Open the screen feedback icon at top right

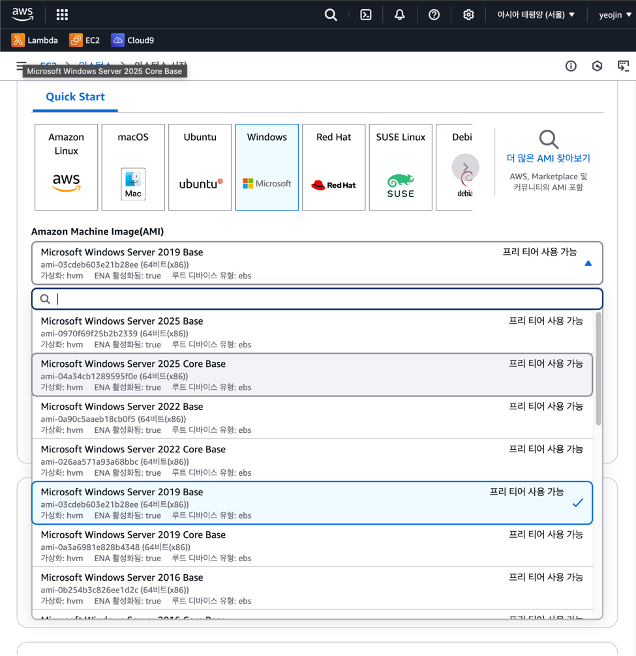pyautogui.click(x=623, y=66)
